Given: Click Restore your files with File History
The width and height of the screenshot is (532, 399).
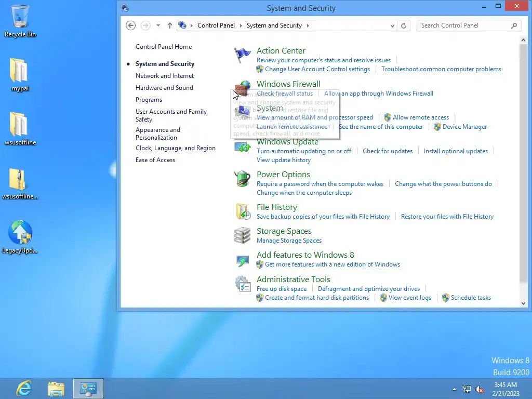Looking at the screenshot, I should (x=447, y=217).
